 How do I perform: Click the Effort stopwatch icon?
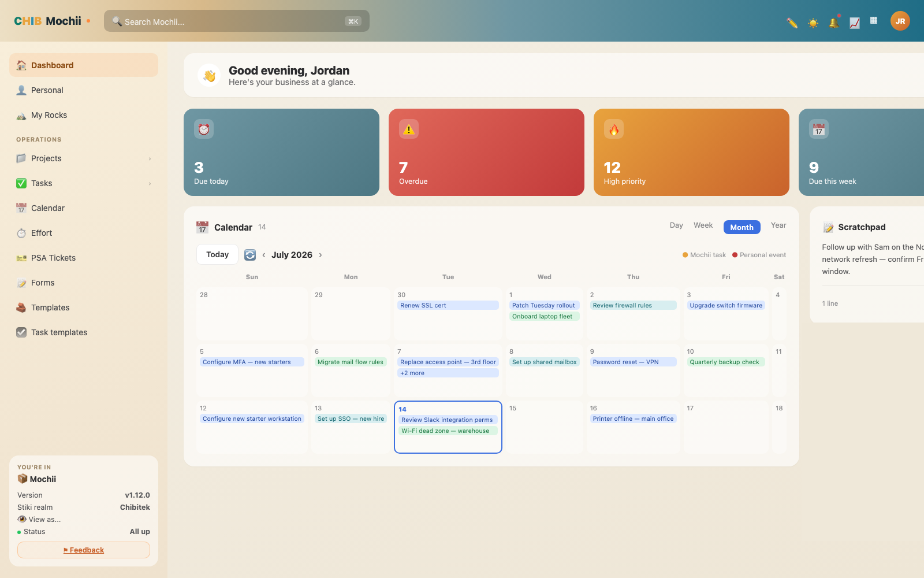coord(21,233)
